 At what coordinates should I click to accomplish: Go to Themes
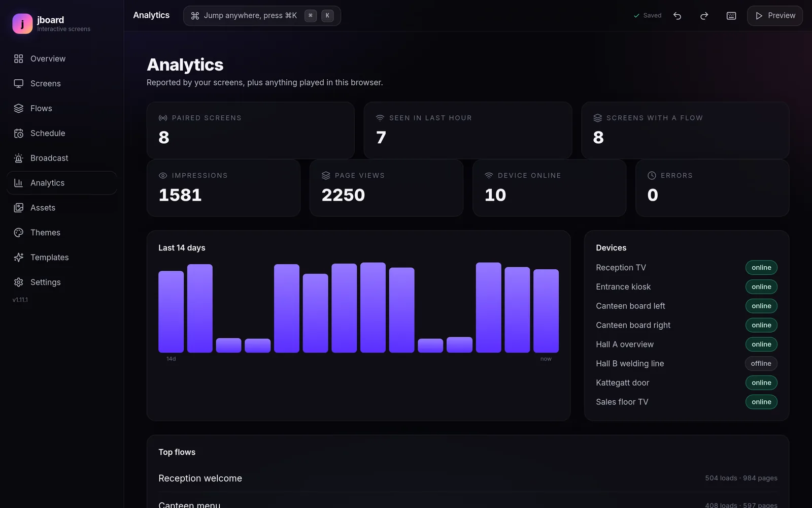pyautogui.click(x=62, y=233)
